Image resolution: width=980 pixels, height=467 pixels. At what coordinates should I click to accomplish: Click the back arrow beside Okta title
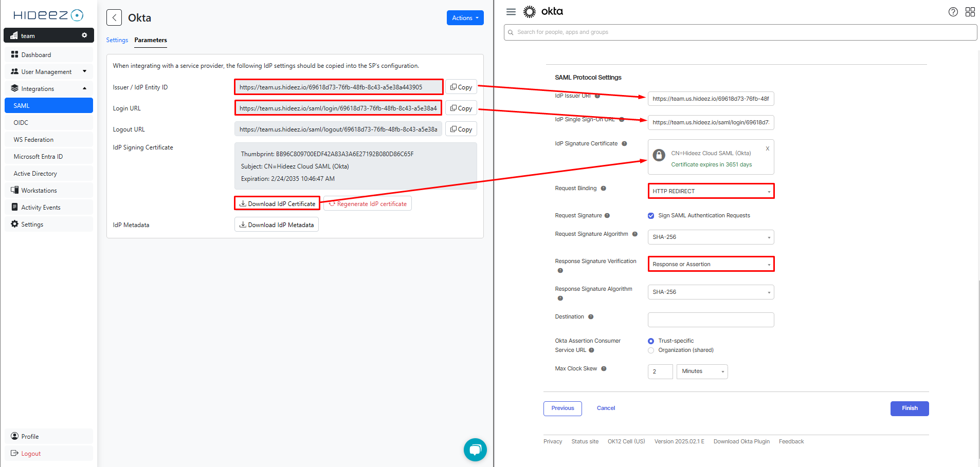pos(114,17)
